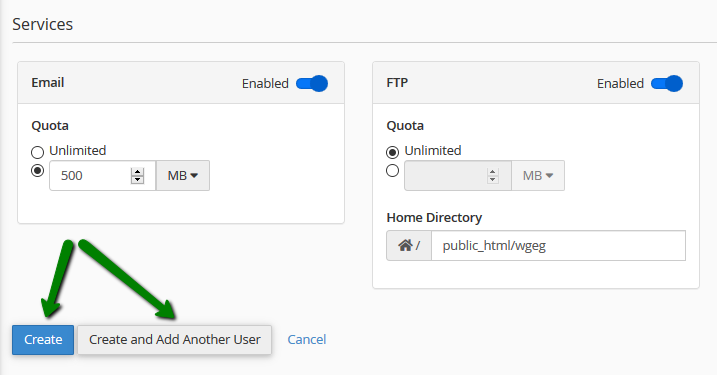Click the Email panel header title

click(48, 83)
